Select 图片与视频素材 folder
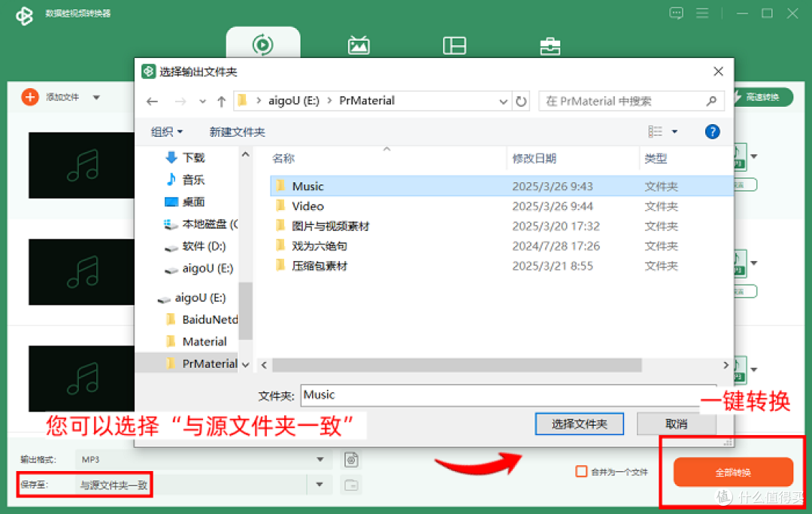The width and height of the screenshot is (812, 514). (x=330, y=226)
